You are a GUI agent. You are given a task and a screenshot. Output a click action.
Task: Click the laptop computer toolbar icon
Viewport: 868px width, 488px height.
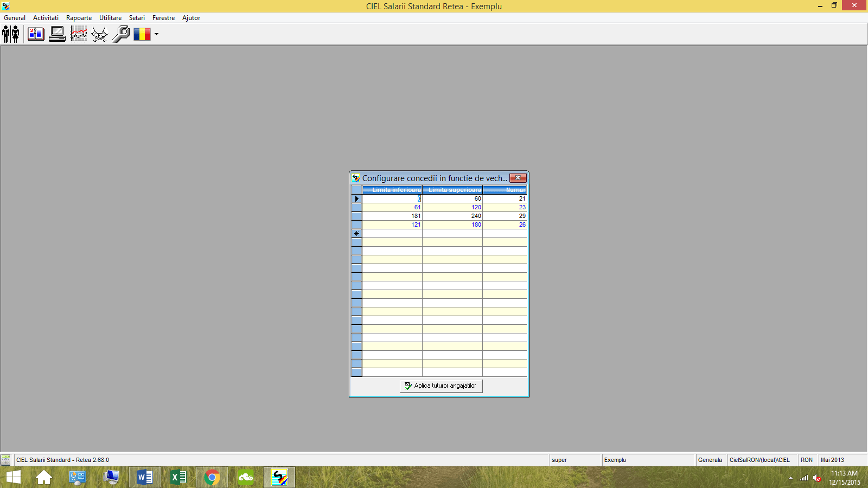[x=57, y=34]
